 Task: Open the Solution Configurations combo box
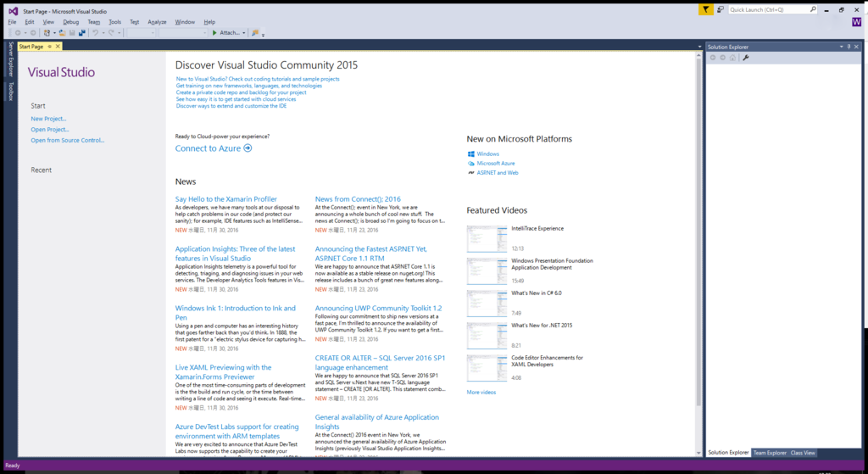[x=142, y=33]
